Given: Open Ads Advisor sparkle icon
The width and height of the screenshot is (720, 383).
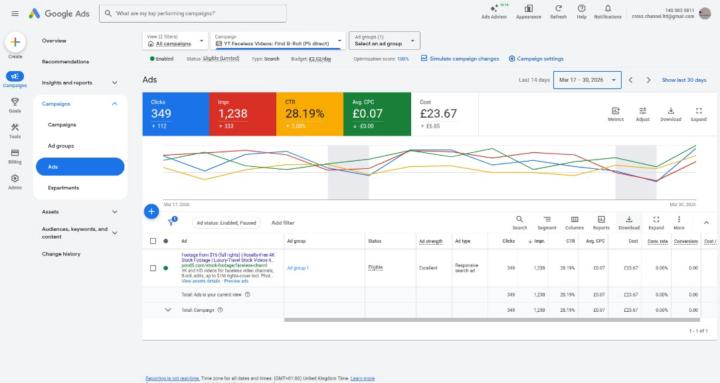Looking at the screenshot, I should [x=494, y=9].
